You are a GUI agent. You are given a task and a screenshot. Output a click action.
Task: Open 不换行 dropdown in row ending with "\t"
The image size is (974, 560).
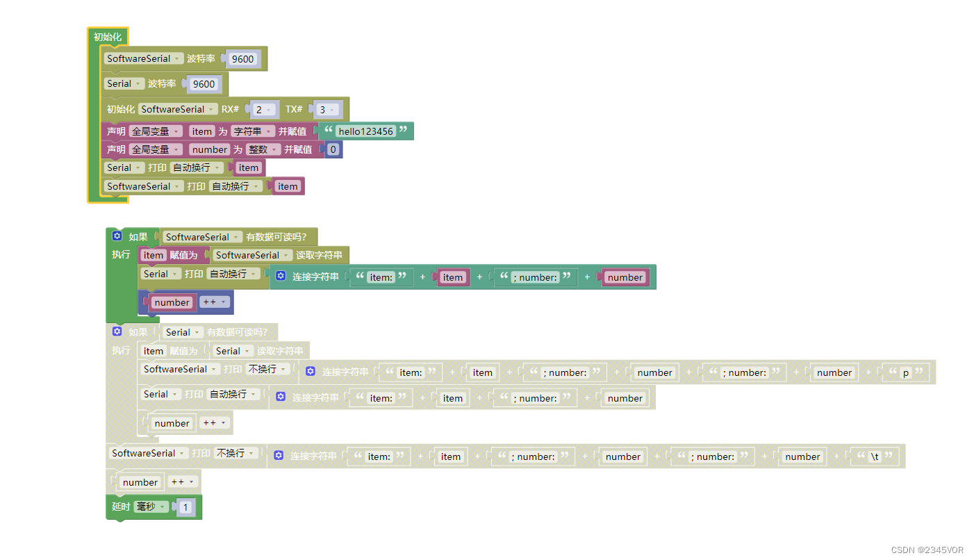(236, 453)
